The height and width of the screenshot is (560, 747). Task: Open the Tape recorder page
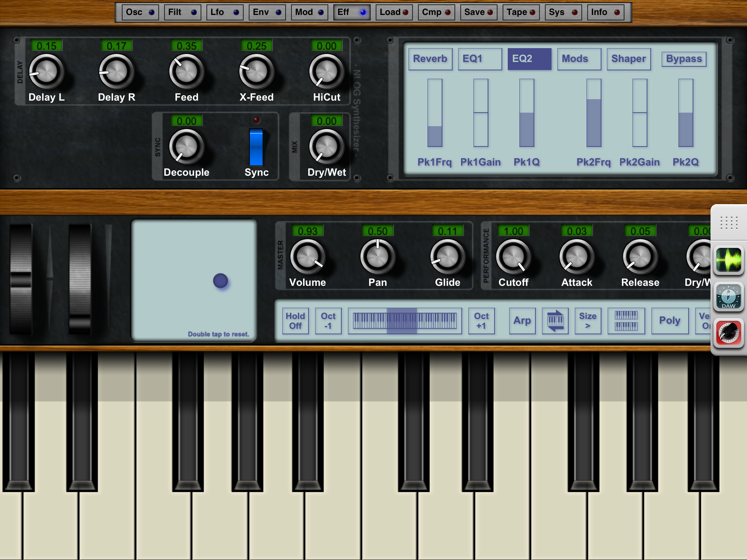(521, 12)
